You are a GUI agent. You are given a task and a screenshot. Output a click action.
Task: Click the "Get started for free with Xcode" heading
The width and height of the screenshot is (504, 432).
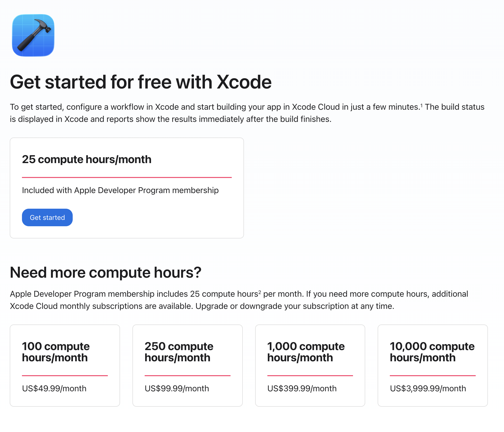141,82
